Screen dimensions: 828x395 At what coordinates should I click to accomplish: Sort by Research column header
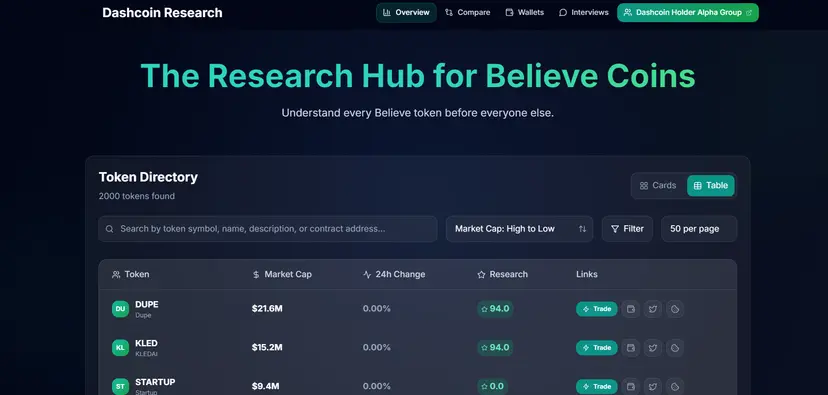click(x=502, y=275)
